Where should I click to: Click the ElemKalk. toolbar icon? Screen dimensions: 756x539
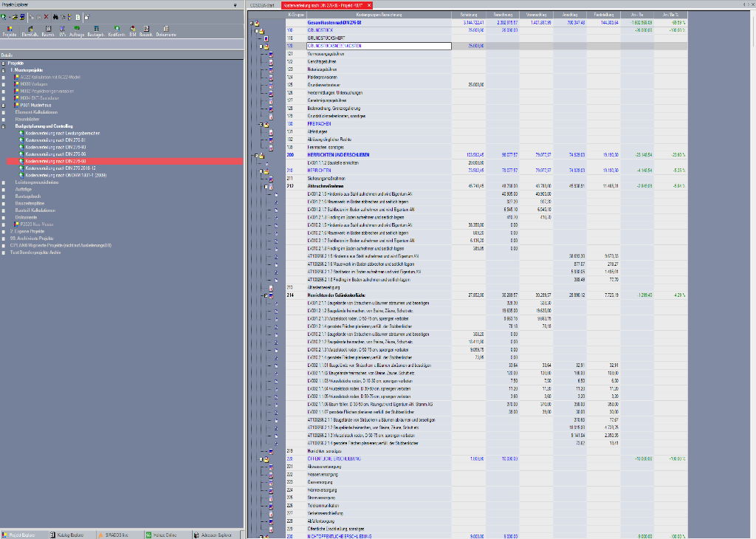30,31
